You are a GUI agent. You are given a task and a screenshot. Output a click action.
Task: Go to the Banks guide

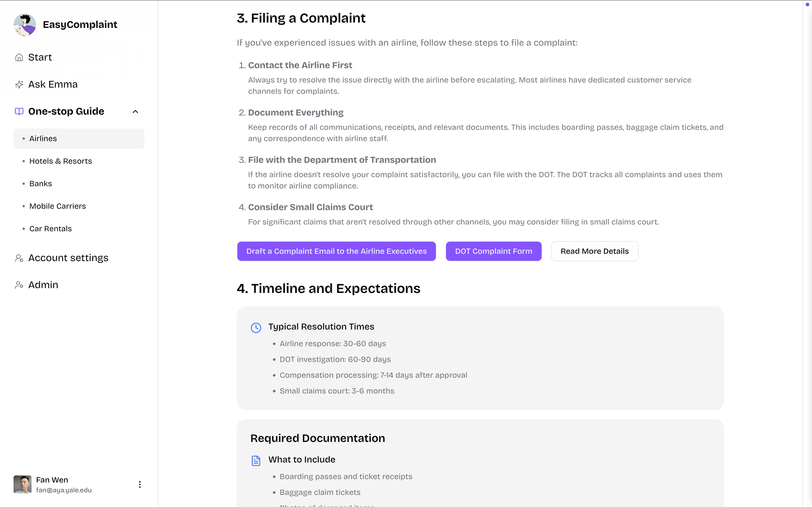[x=41, y=183]
